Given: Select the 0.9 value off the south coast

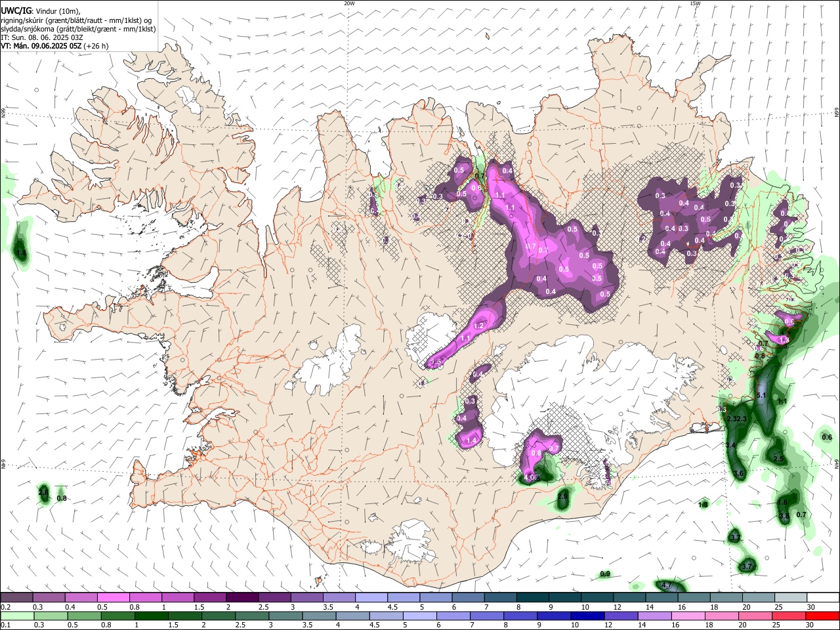Looking at the screenshot, I should (605, 574).
